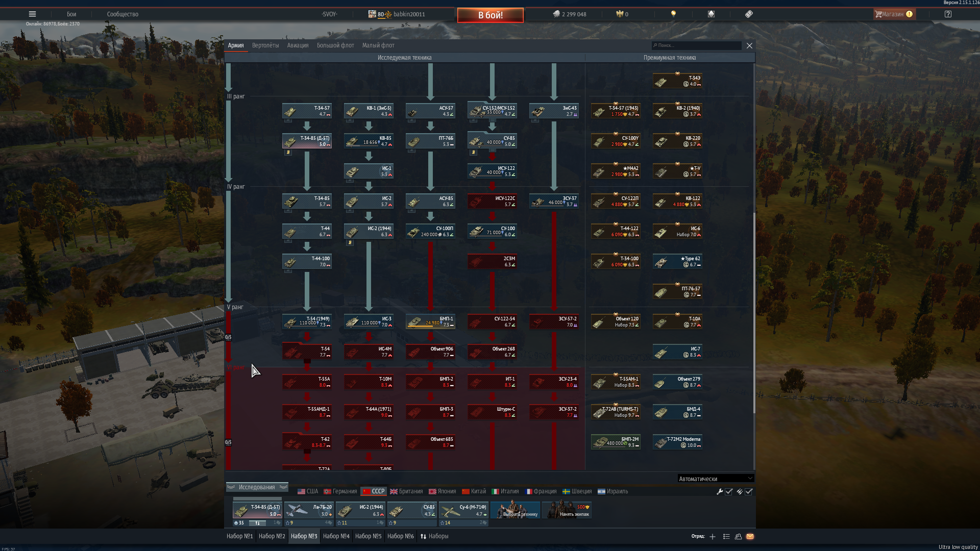Click Выбрать технику crew slot
This screenshot has width=980, height=551.
point(515,510)
